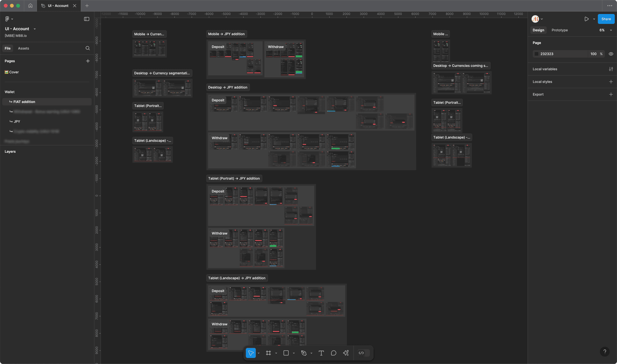Collapse the left sidebar panel
This screenshot has height=364, width=617.
[87, 19]
